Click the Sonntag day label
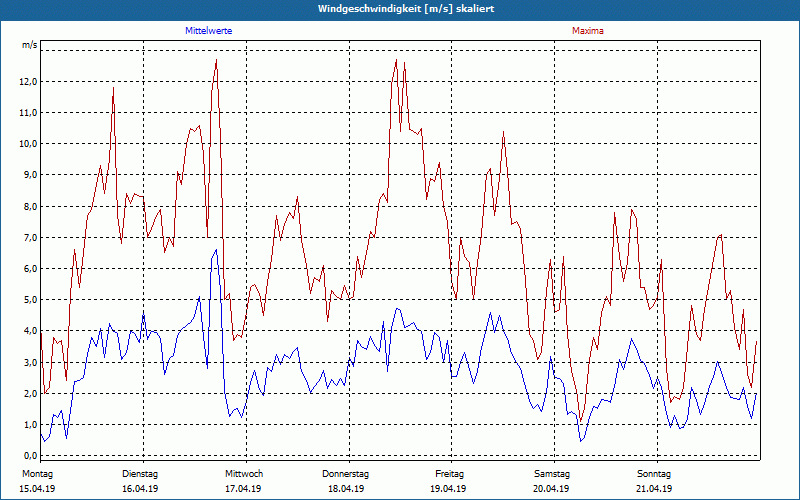The image size is (800, 500). (654, 474)
